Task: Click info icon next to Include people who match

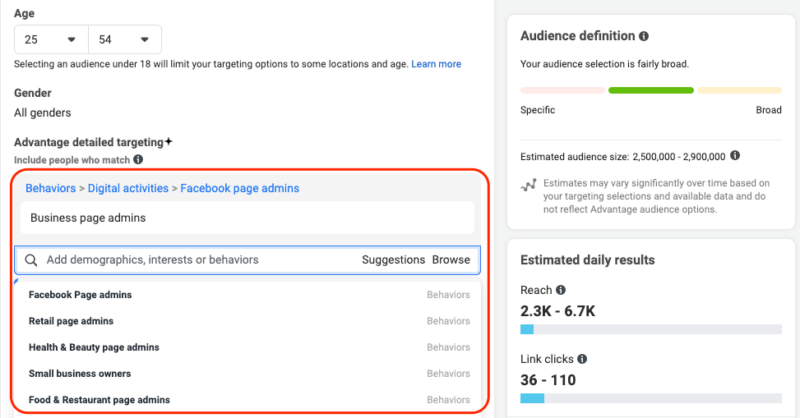Action: (138, 159)
